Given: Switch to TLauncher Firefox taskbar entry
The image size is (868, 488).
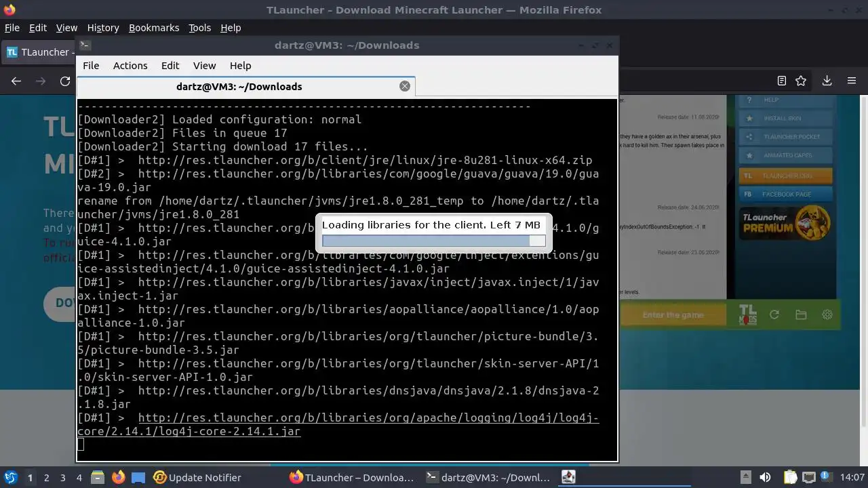Looking at the screenshot, I should click(x=351, y=477).
